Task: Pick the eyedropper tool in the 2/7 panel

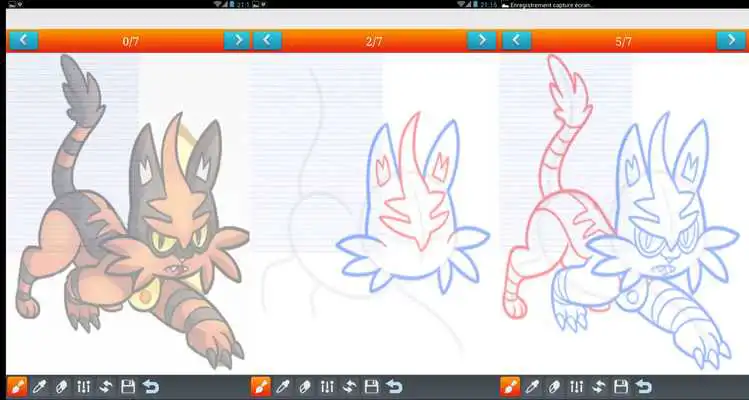Action: click(283, 387)
